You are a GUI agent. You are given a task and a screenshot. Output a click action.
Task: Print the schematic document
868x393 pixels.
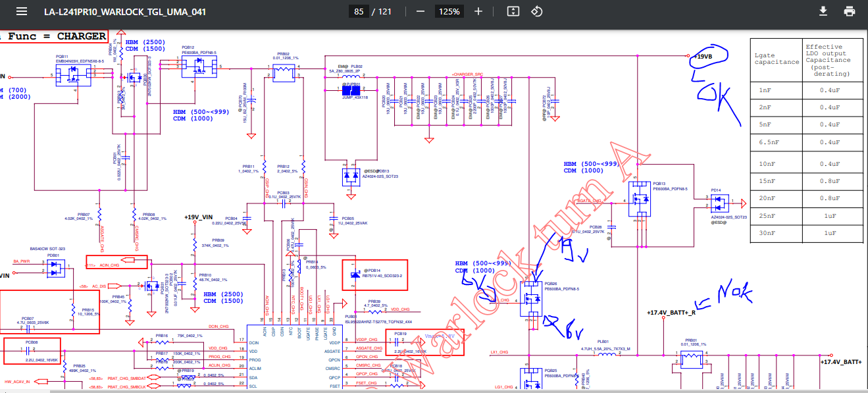pyautogui.click(x=850, y=12)
